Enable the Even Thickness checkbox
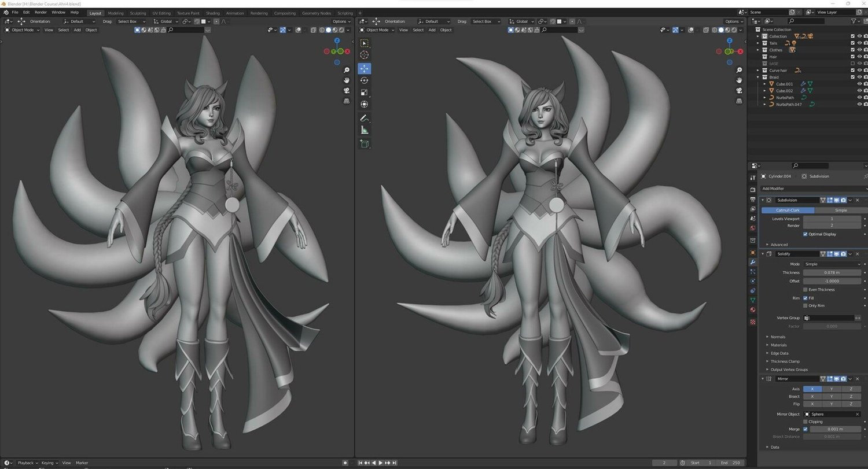This screenshot has height=469, width=868. coord(806,289)
